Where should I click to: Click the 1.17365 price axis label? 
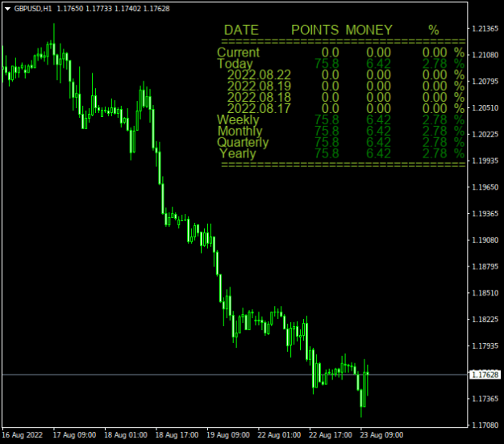pyautogui.click(x=485, y=399)
